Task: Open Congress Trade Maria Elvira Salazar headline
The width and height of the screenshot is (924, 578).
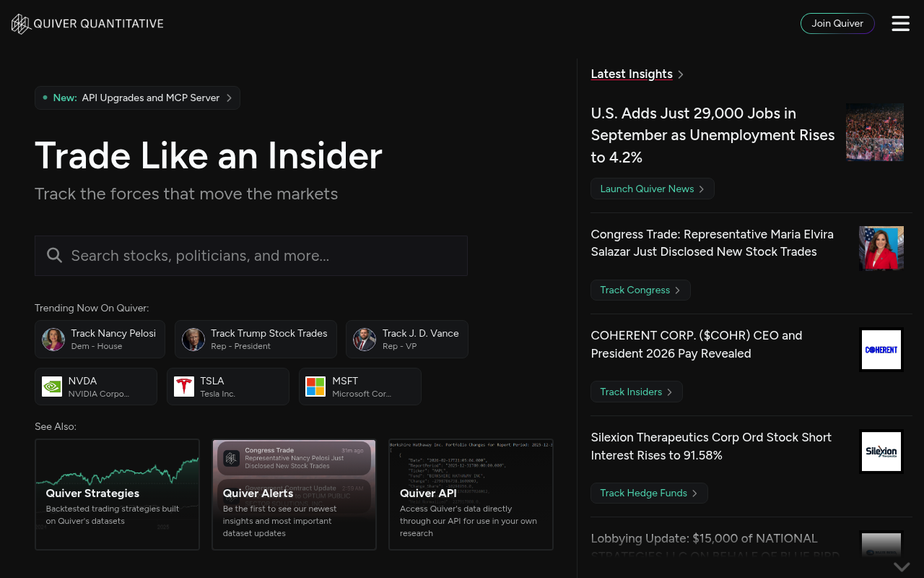Action: pos(712,243)
